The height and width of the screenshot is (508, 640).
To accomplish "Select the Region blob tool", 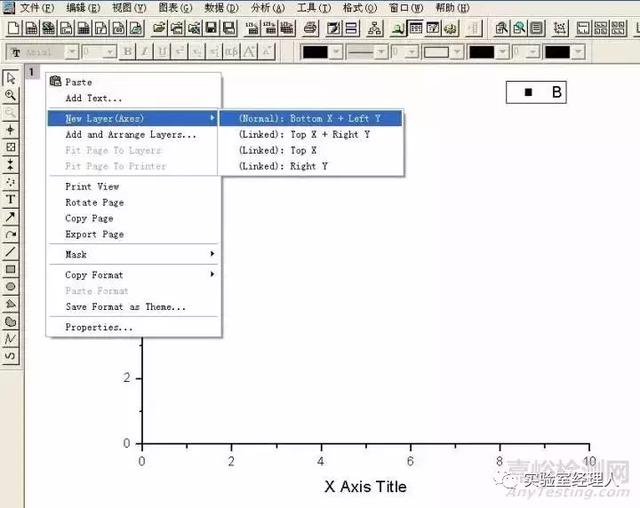I will [x=11, y=322].
